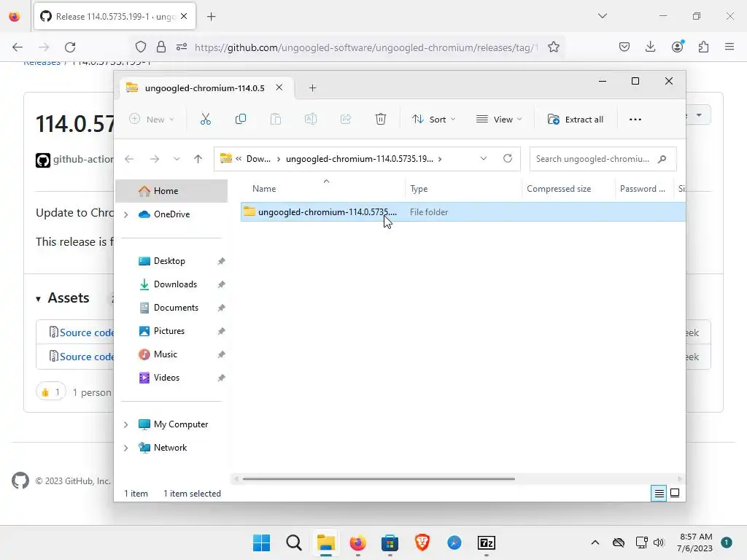Click the ungoogled-chromium-114.0.5735.19... breadcrumb
Screen dimensions: 747x560
click(360, 159)
